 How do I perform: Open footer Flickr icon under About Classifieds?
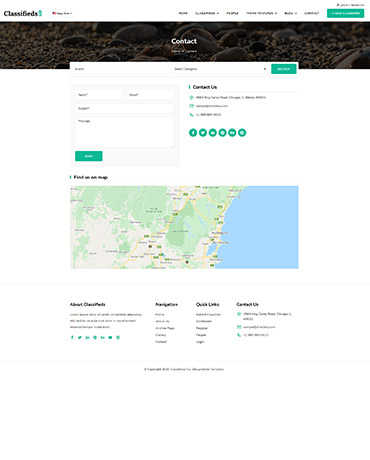coord(103,338)
